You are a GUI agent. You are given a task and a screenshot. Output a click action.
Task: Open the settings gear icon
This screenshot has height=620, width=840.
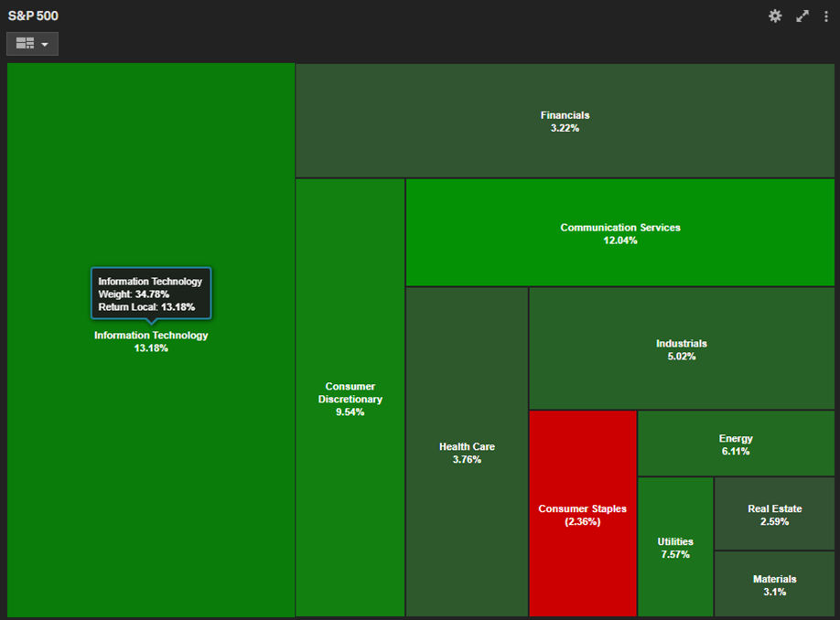click(775, 16)
